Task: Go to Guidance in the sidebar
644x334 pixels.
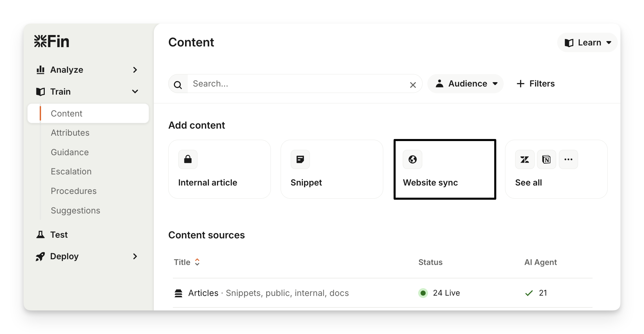Action: tap(70, 152)
